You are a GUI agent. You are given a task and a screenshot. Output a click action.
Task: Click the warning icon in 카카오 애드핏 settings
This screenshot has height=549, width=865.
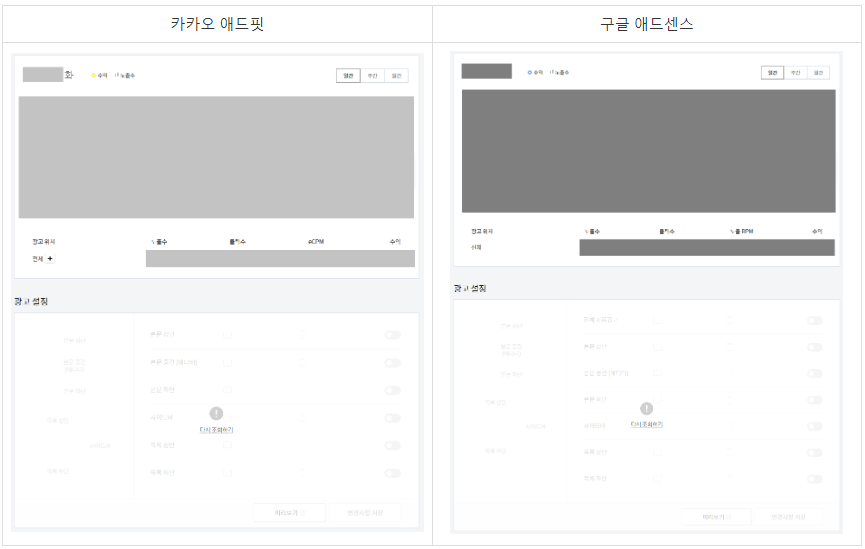tap(216, 413)
